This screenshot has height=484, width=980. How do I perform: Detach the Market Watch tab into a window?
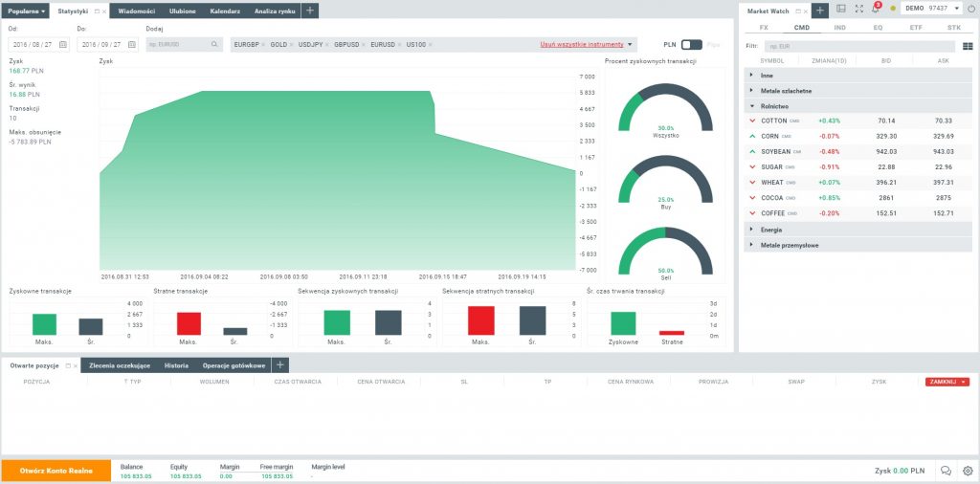798,11
